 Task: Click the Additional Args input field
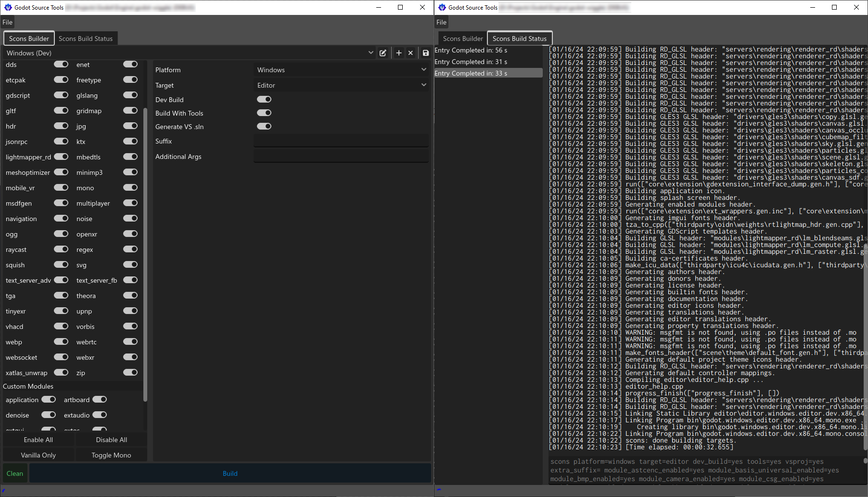click(x=341, y=157)
